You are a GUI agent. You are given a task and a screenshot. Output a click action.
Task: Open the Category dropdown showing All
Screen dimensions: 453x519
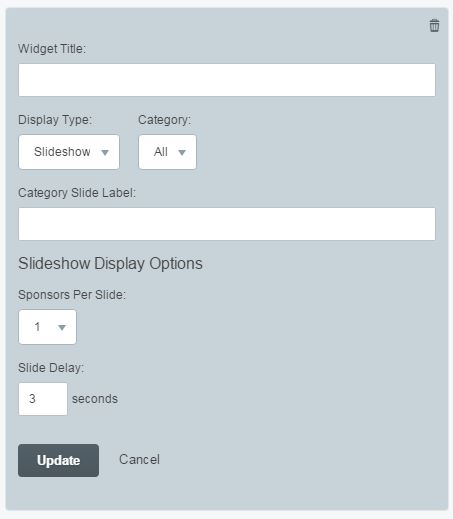click(x=167, y=152)
